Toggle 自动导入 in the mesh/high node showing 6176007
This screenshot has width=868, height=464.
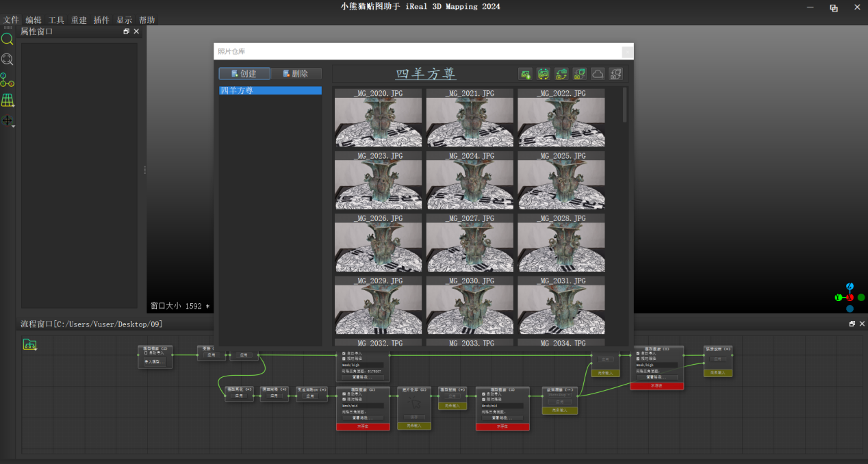pos(344,353)
